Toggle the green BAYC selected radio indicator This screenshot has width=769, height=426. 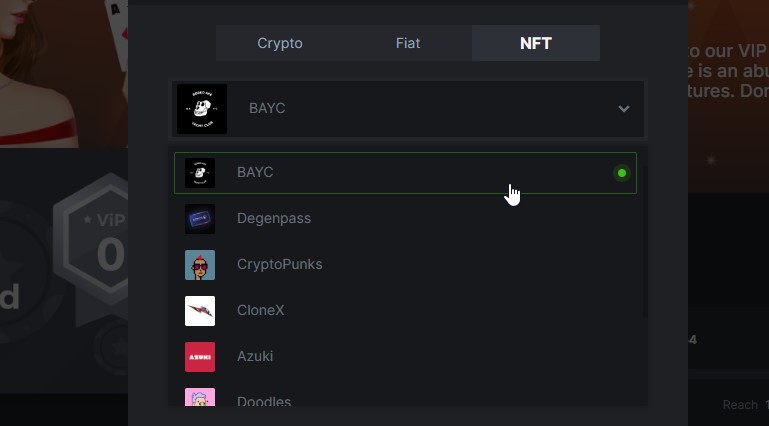coord(622,173)
